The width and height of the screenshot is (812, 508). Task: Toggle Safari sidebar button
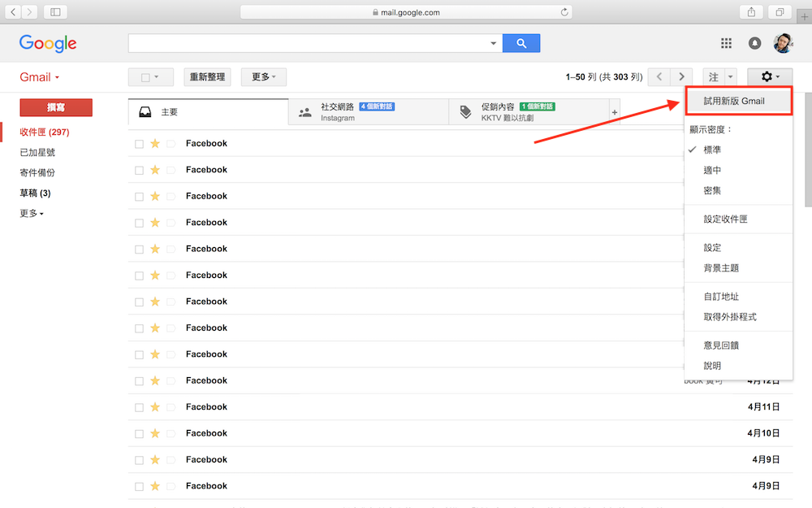coord(55,12)
